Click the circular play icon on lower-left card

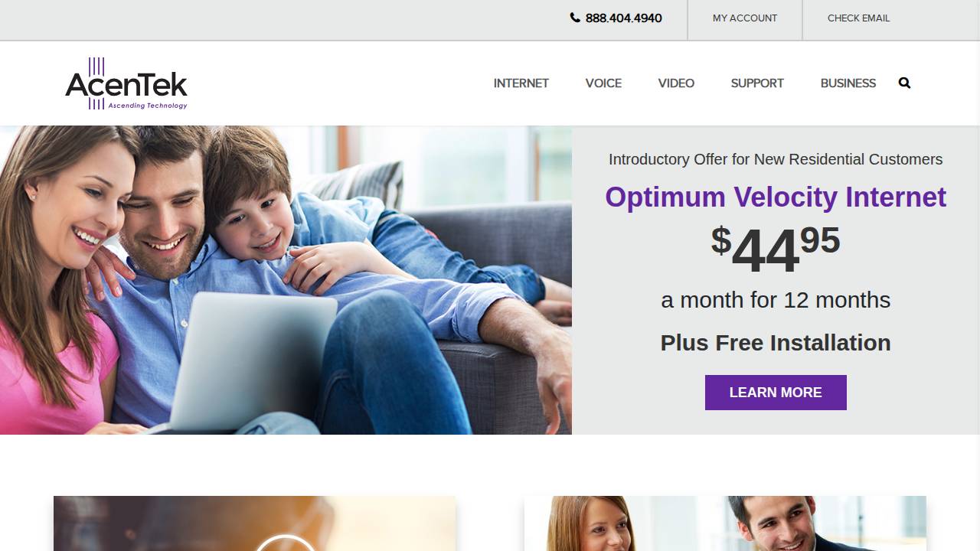(x=285, y=542)
